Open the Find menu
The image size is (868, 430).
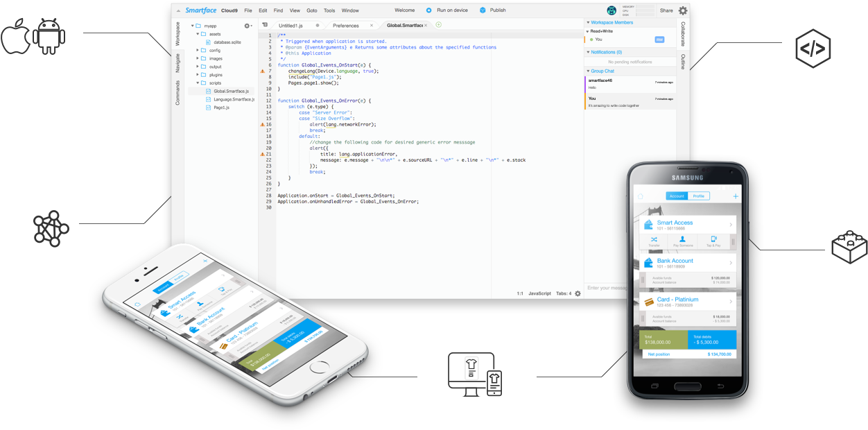tap(279, 10)
